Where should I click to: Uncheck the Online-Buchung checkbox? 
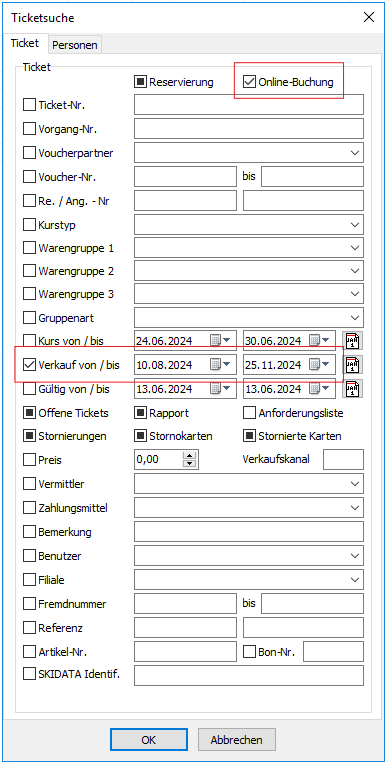[249, 82]
